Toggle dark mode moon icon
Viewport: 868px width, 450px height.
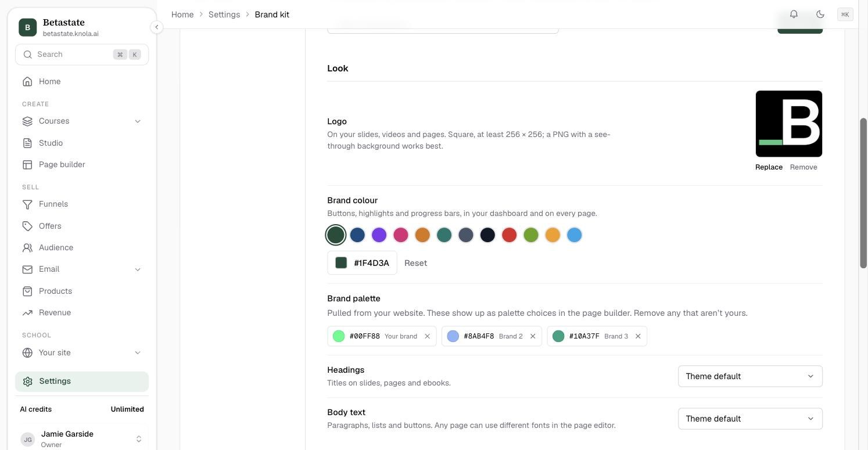pyautogui.click(x=820, y=15)
